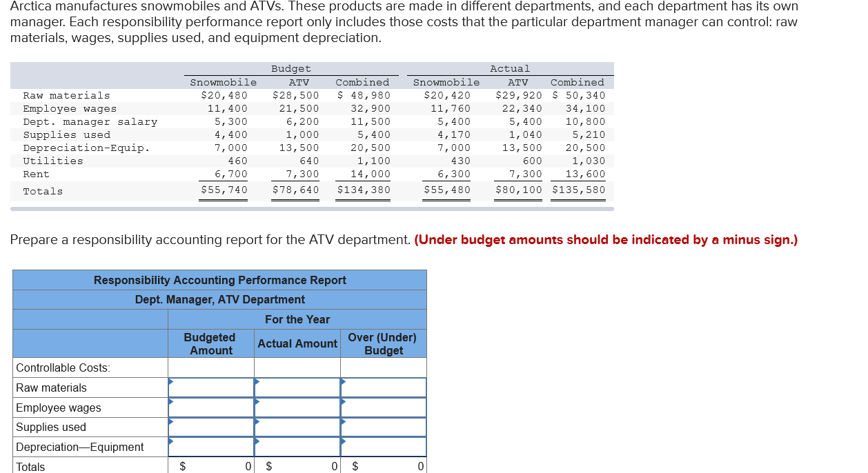Click 'Utilities' row label in data table
The image size is (868, 473).
[53, 161]
